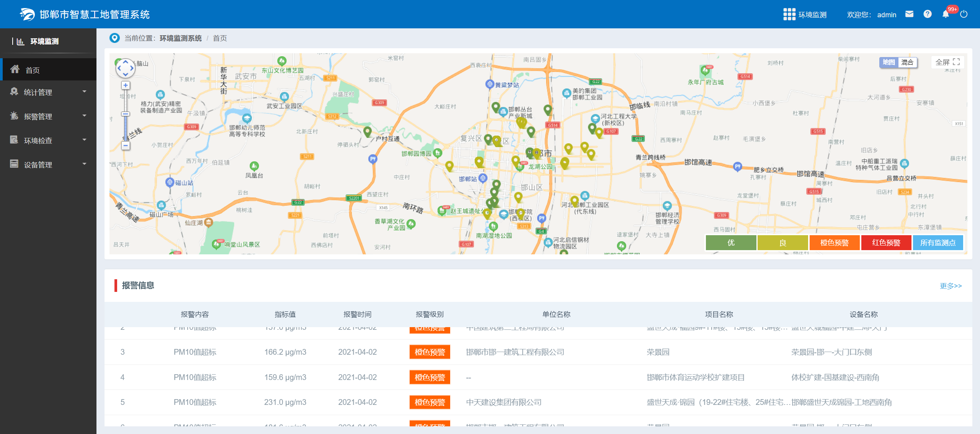Click 报警时间 column header
This screenshot has height=434, width=980.
coord(357,314)
